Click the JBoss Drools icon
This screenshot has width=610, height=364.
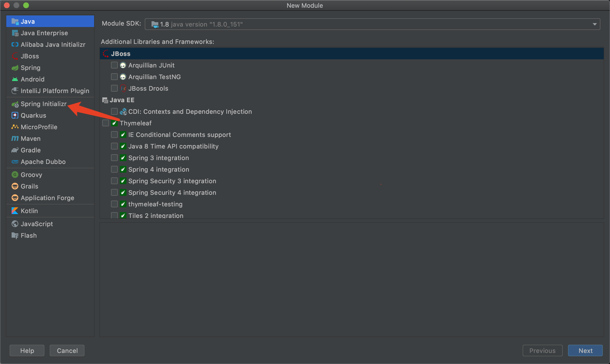tap(123, 88)
